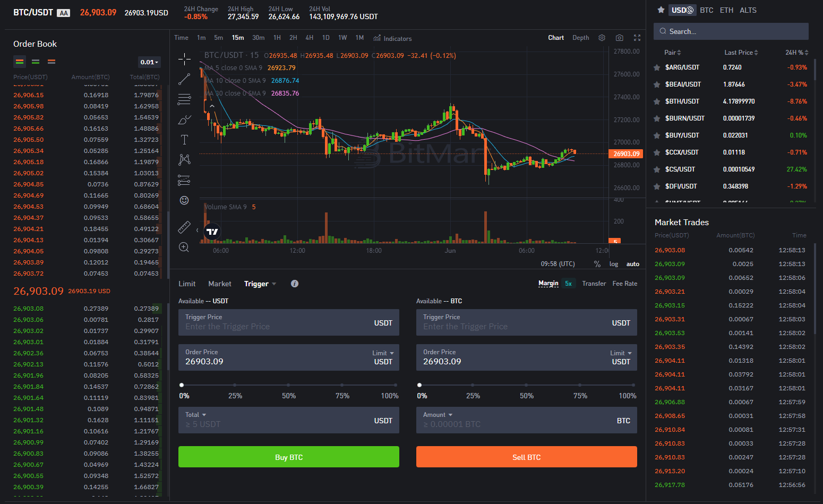Switch chart to 1D interval
This screenshot has width=823, height=504.
(326, 38)
